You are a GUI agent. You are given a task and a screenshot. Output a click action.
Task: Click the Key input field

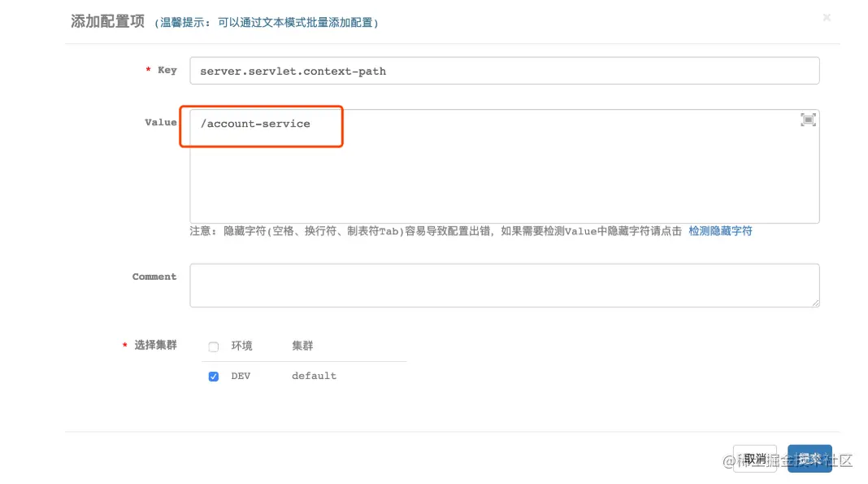[x=505, y=71]
